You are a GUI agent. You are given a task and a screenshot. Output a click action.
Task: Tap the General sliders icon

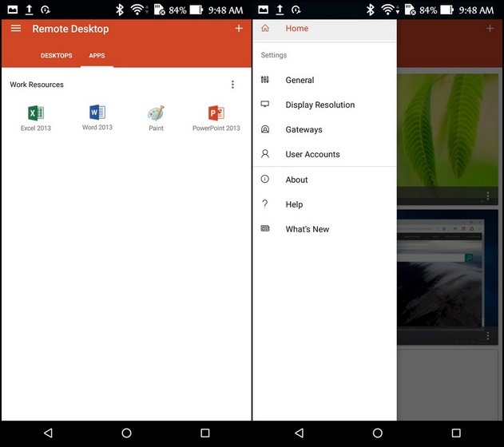tap(265, 79)
